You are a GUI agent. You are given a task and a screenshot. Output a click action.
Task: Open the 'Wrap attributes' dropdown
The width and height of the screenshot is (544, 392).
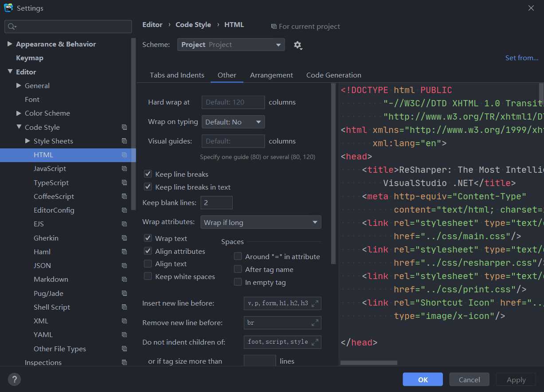[261, 222]
